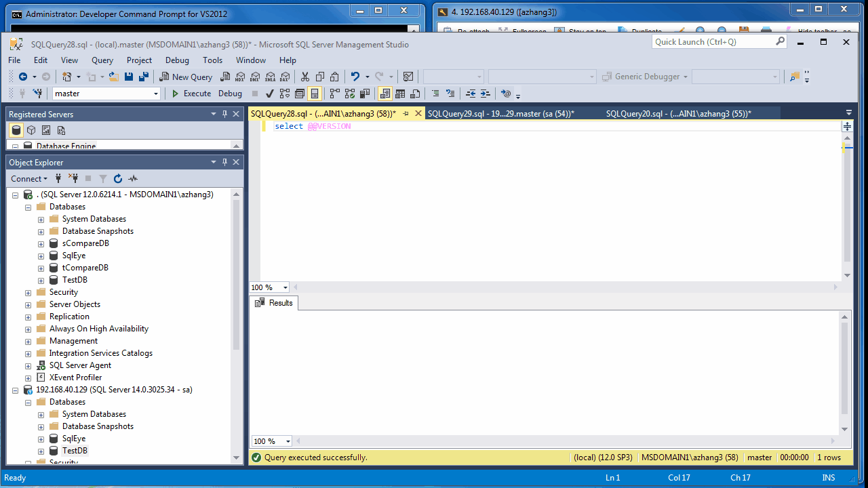Click the Save All icon
This screenshot has width=868, height=488.
coord(144,77)
